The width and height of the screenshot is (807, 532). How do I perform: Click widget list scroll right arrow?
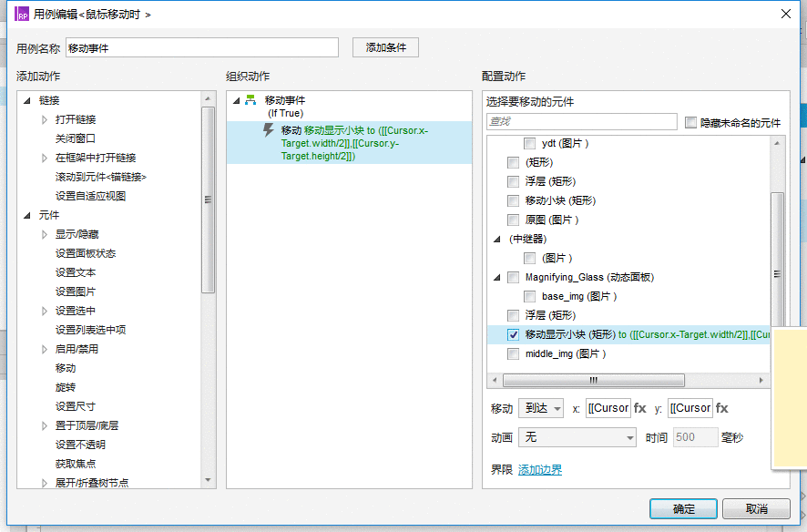(761, 380)
